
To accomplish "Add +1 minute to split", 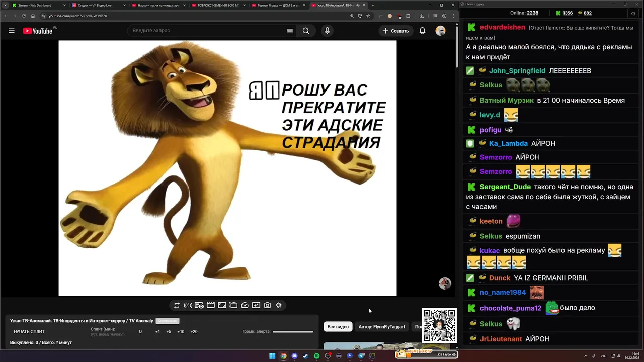I will tap(157, 332).
